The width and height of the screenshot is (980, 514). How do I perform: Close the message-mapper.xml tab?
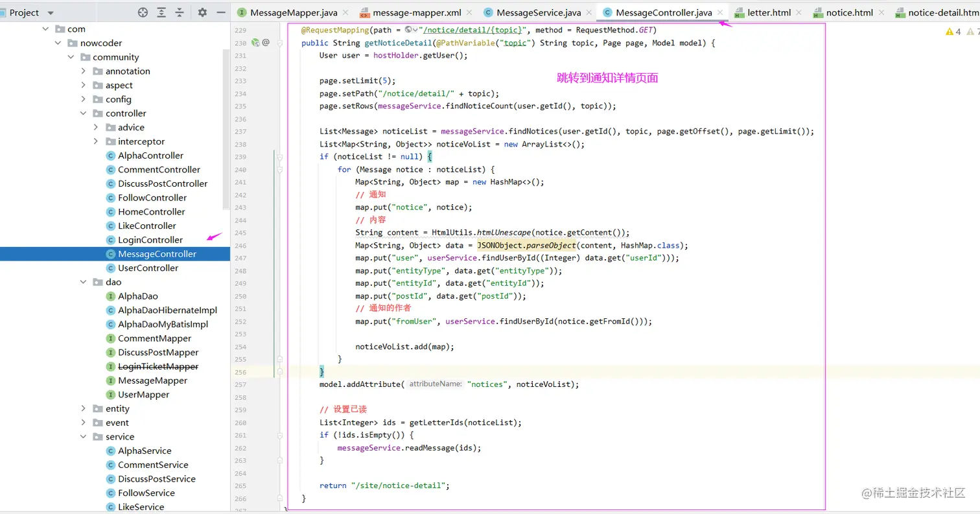470,12
